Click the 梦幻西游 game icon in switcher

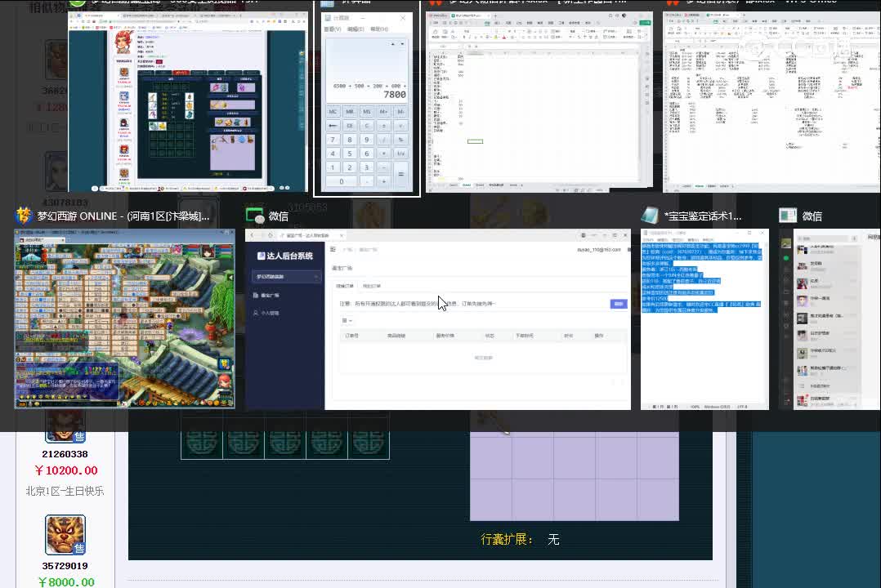tap(24, 216)
